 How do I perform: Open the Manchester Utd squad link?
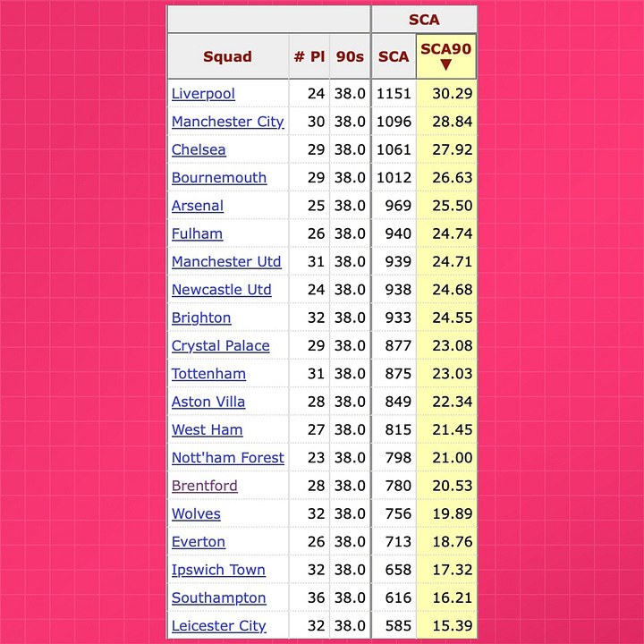226,261
